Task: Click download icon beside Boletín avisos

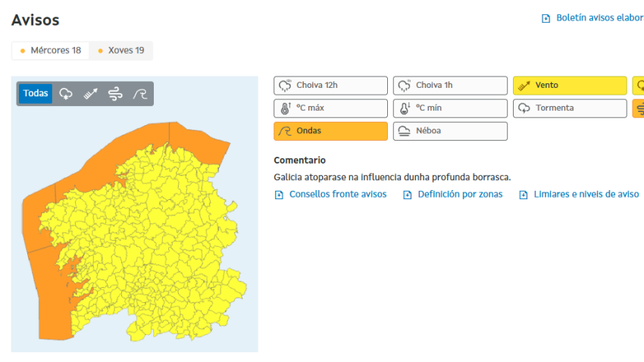Action: tap(546, 18)
